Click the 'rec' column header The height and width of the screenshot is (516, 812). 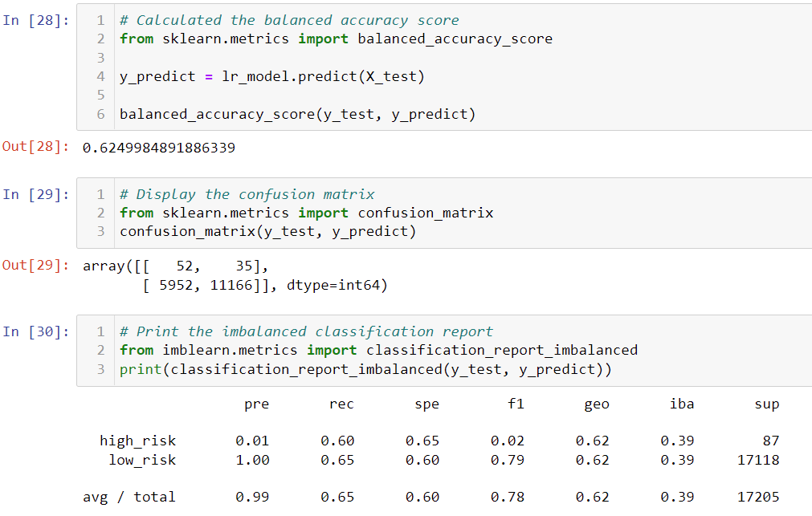342,404
